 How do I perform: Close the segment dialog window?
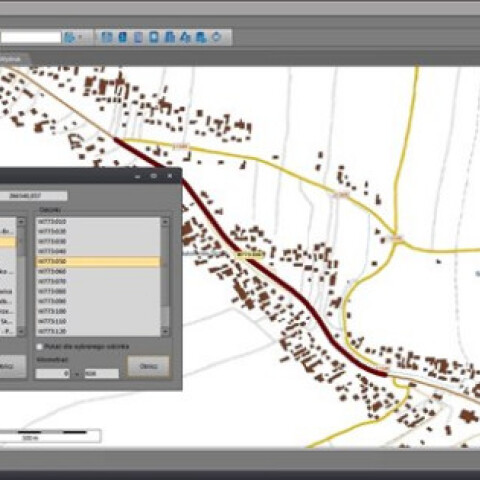pyautogui.click(x=170, y=176)
